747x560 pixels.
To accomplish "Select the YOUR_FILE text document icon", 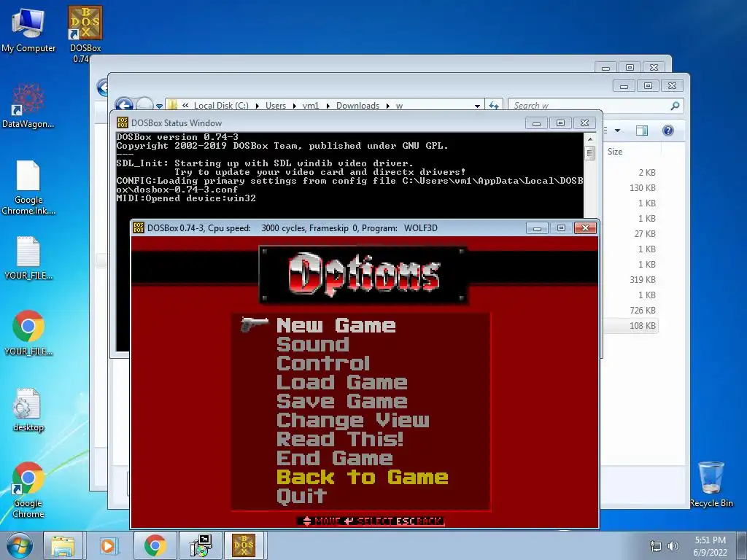I will 28,257.
